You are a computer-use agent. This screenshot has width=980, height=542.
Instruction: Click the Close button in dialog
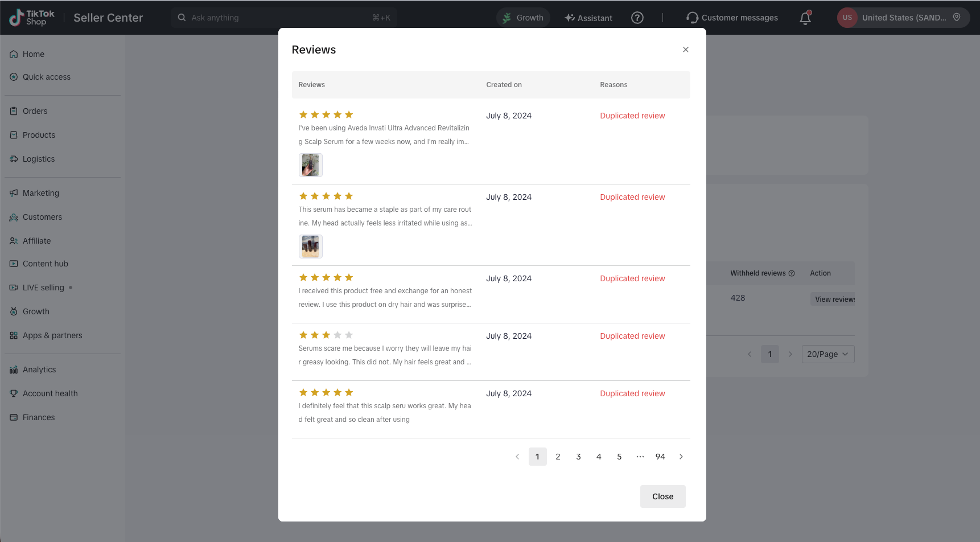663,496
